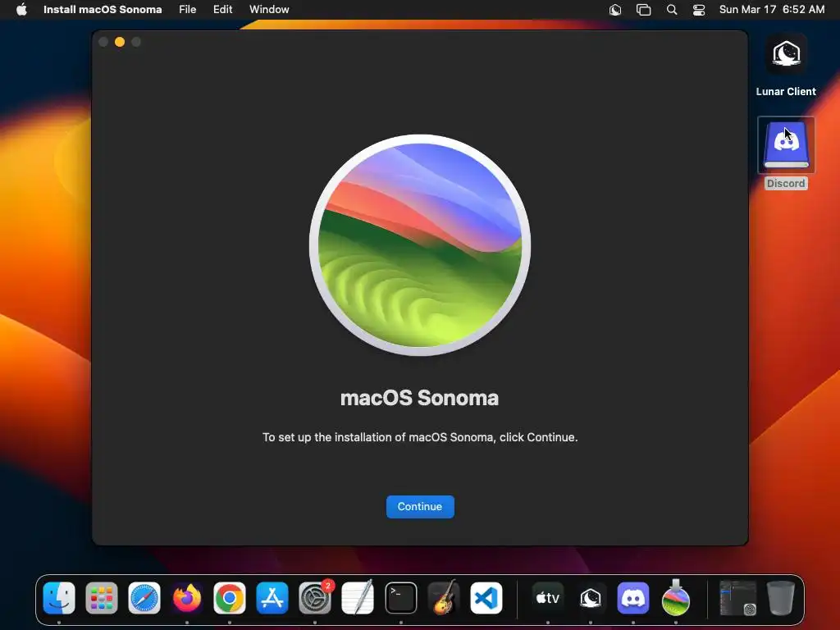The width and height of the screenshot is (840, 630).
Task: Open Visual Studio Code from the Dock
Action: (x=486, y=598)
